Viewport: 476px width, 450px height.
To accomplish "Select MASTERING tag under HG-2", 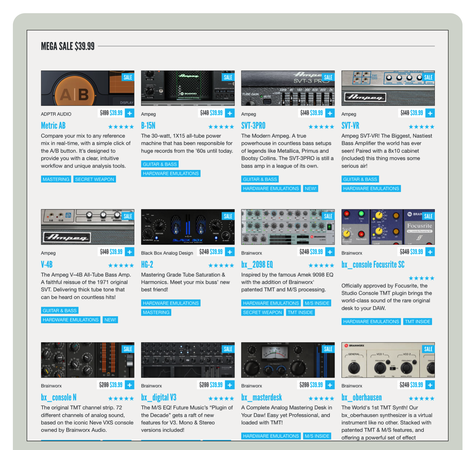I will click(x=156, y=313).
